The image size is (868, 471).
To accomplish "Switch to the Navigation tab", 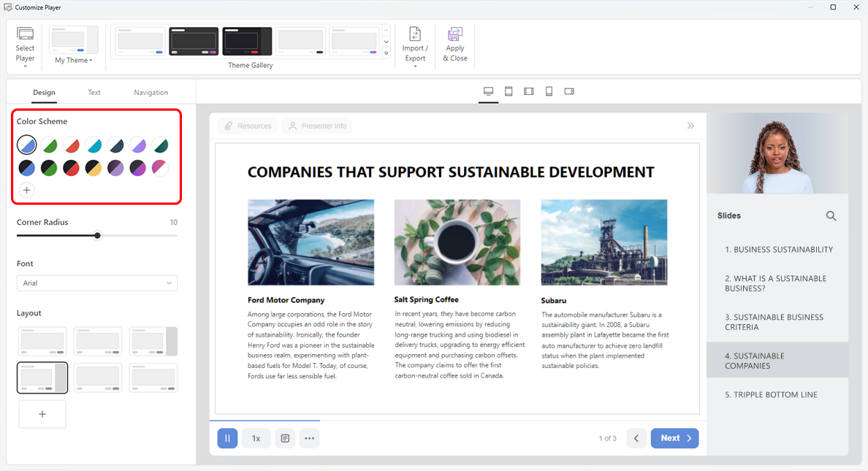I will pos(151,93).
